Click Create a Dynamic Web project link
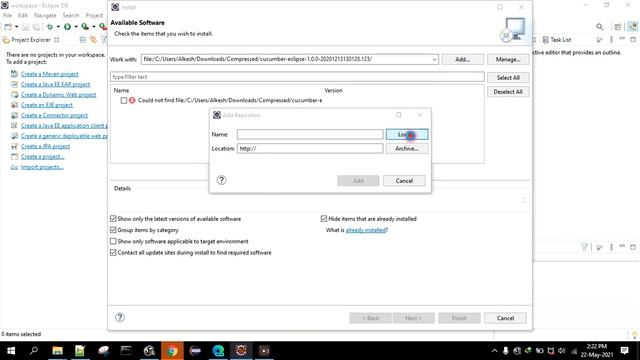The height and width of the screenshot is (360, 640). coord(58,95)
